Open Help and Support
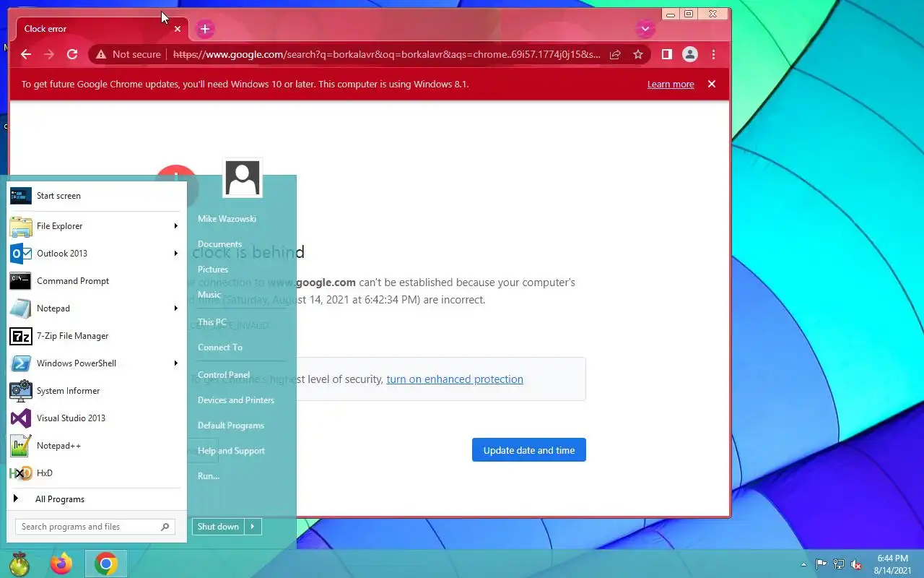This screenshot has width=924, height=578. click(x=231, y=451)
